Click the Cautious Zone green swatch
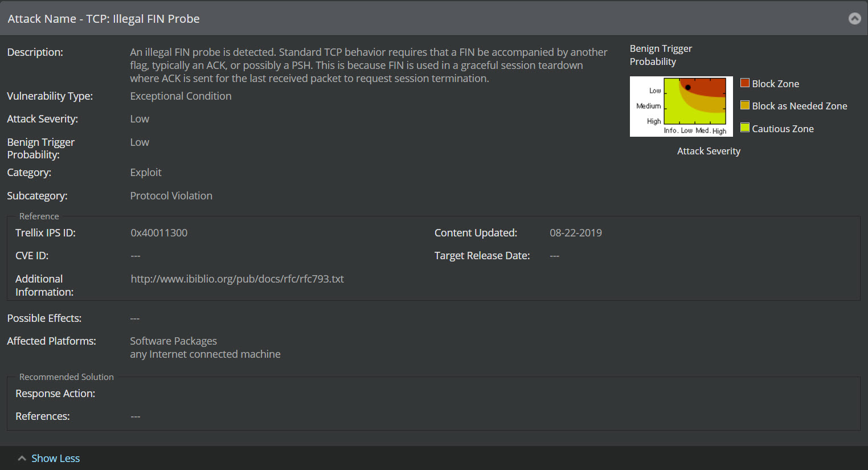This screenshot has width=868, height=470. tap(744, 128)
